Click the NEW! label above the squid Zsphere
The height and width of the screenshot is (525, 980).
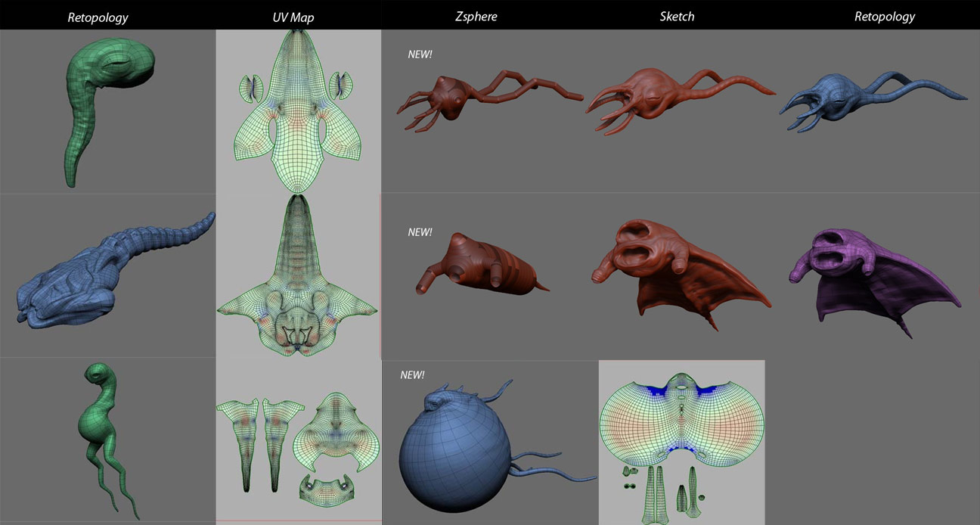point(420,54)
